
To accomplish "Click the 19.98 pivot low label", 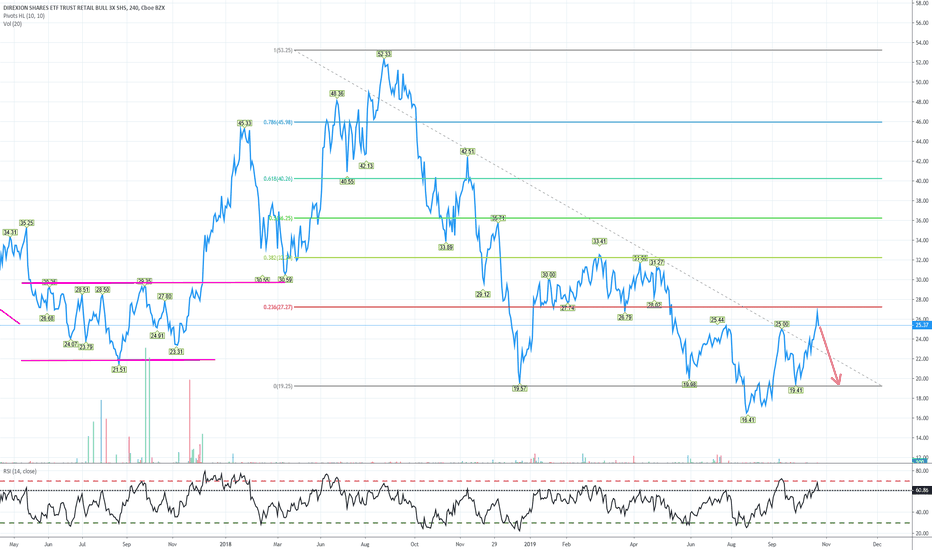I will 689,385.
